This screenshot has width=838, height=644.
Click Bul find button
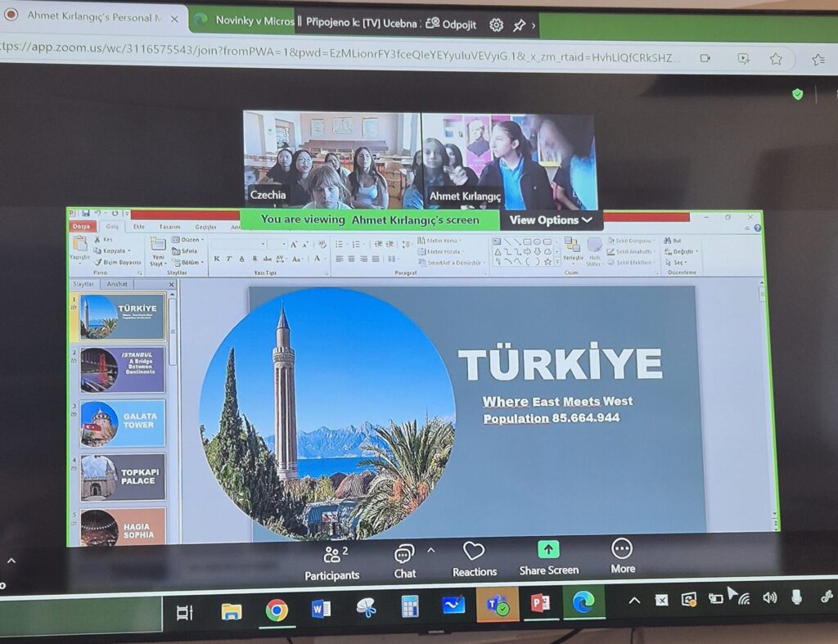pyautogui.click(x=673, y=241)
